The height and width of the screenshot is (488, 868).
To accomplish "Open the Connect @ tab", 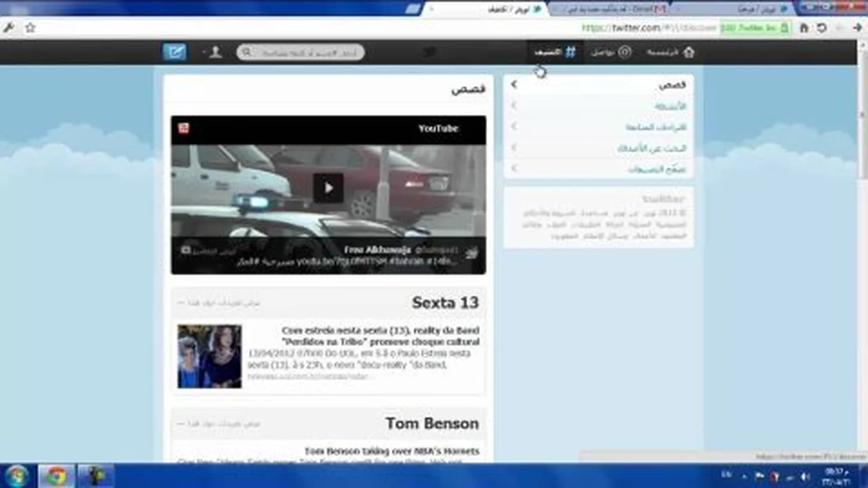I will tap(611, 52).
